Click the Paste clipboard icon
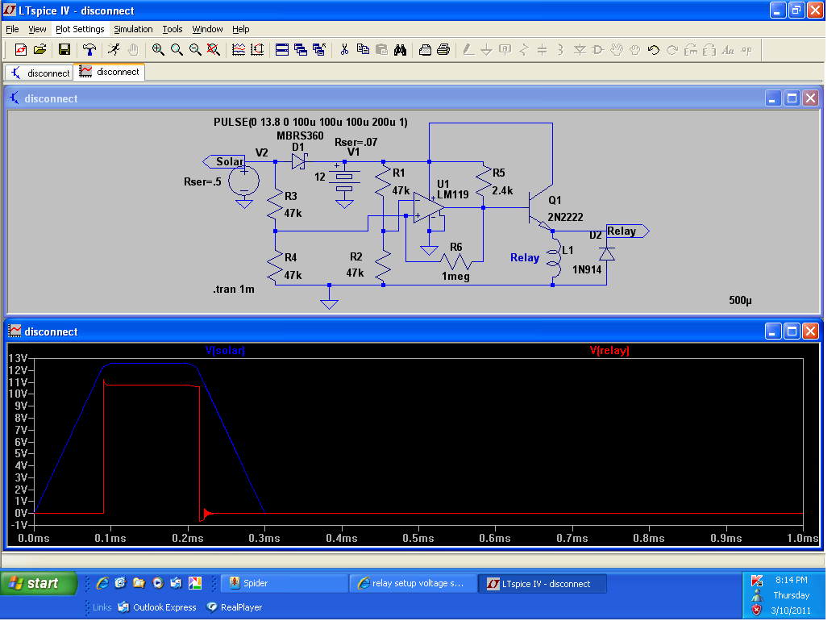 click(381, 50)
